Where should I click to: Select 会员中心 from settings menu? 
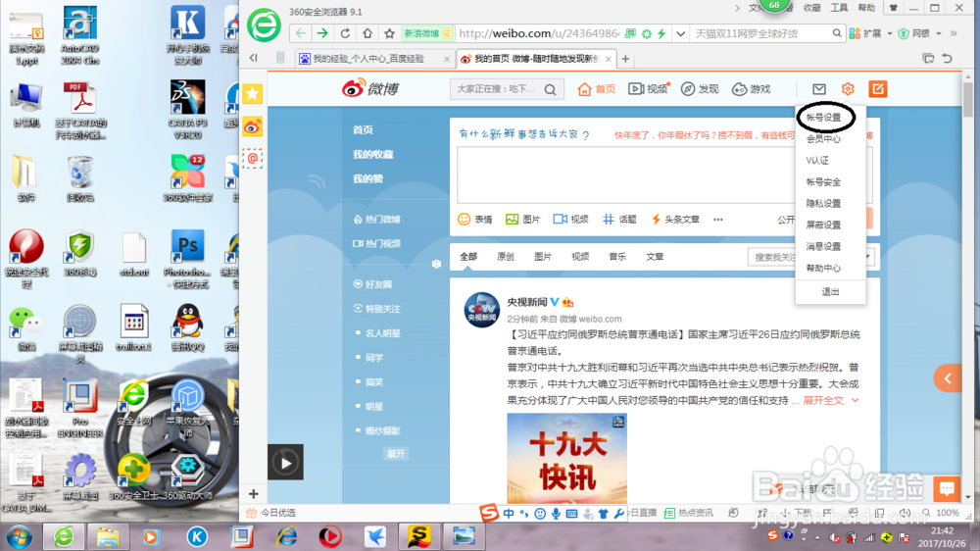click(823, 139)
